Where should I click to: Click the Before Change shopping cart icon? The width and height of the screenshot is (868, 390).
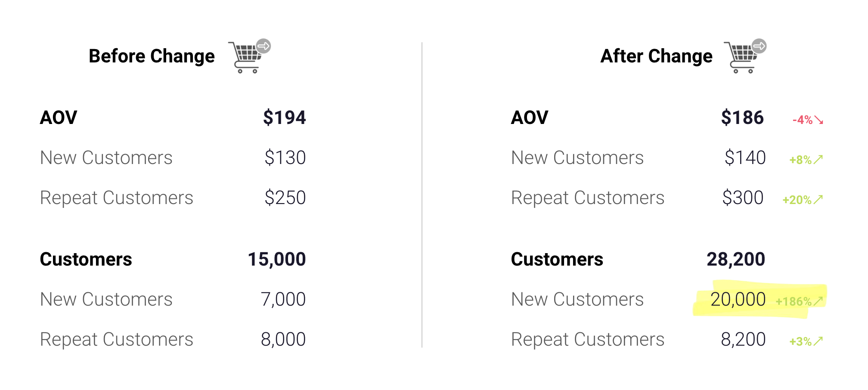click(x=249, y=56)
